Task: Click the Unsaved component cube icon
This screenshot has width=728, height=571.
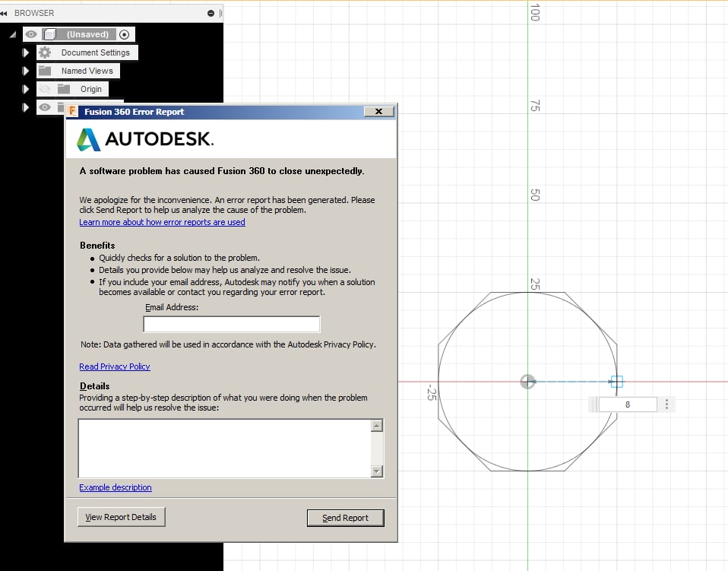Action: click(x=49, y=34)
